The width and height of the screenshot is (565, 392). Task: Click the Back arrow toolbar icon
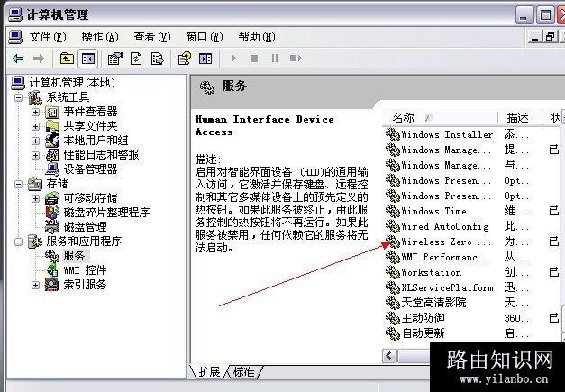tap(18, 59)
